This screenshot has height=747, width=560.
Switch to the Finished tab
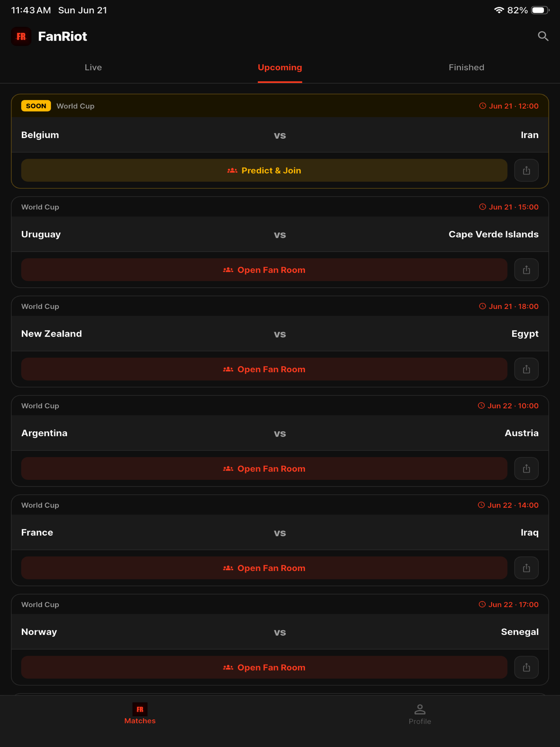click(x=466, y=68)
